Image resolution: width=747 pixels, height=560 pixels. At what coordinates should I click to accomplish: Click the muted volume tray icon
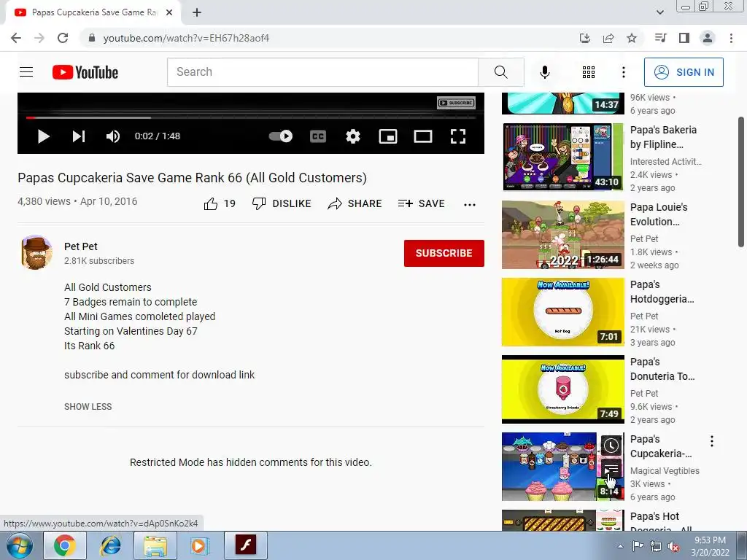(673, 546)
